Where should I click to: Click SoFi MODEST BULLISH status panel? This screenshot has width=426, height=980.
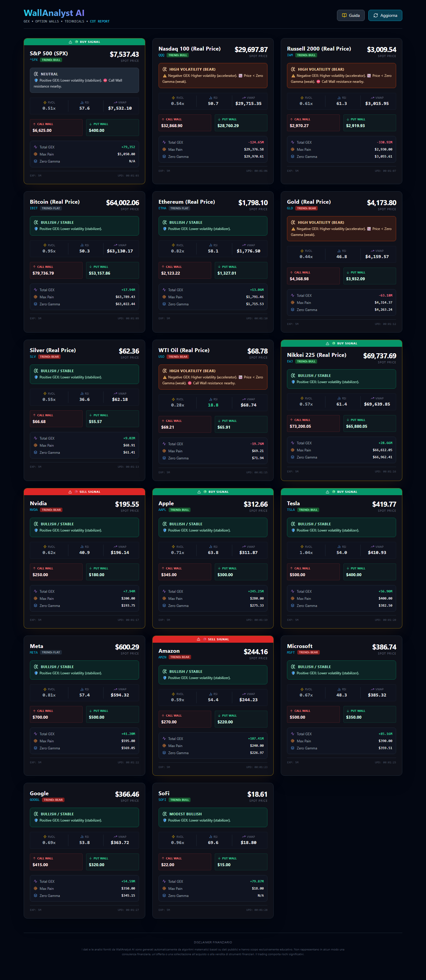(x=213, y=817)
